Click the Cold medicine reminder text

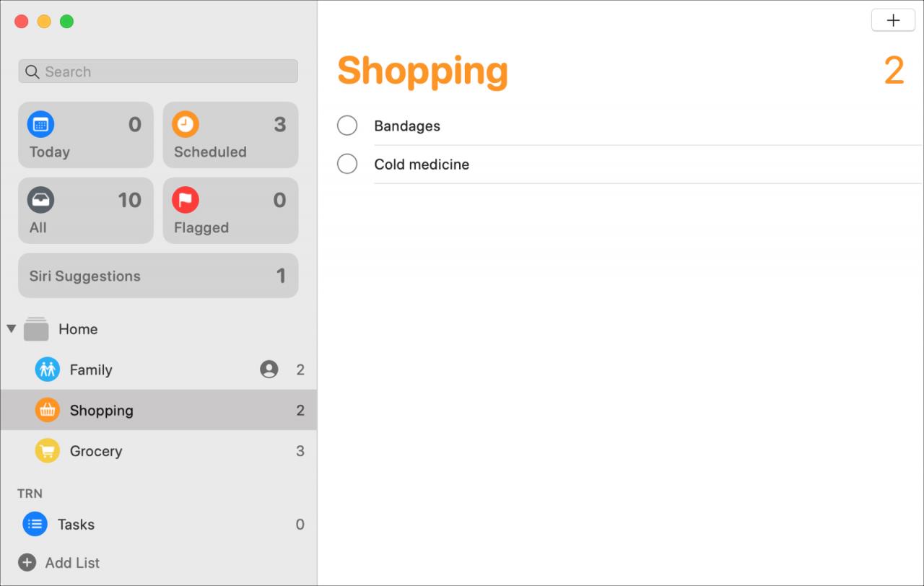(422, 164)
